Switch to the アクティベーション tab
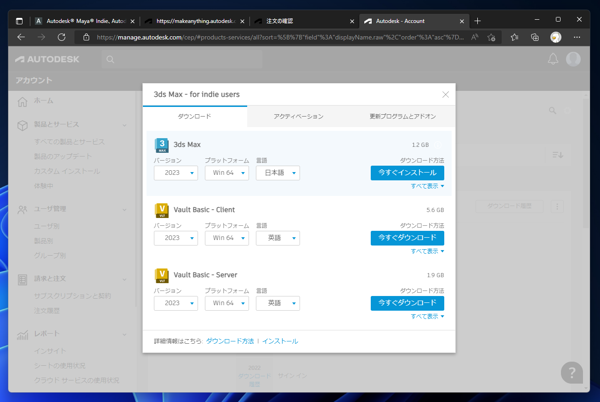The image size is (600, 402). 298,116
